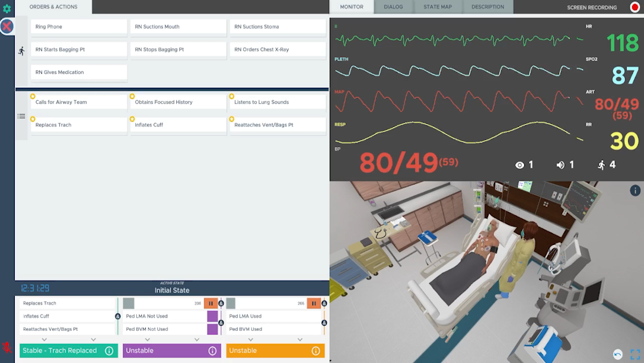This screenshot has width=644, height=363.
Task: Click RN Suctions Stoma action
Action: [278, 27]
